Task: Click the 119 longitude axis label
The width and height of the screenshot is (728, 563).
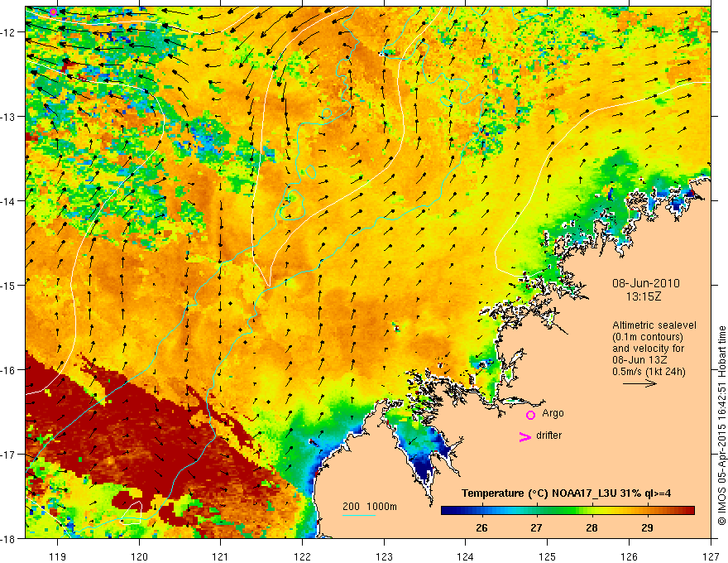Action: (57, 556)
